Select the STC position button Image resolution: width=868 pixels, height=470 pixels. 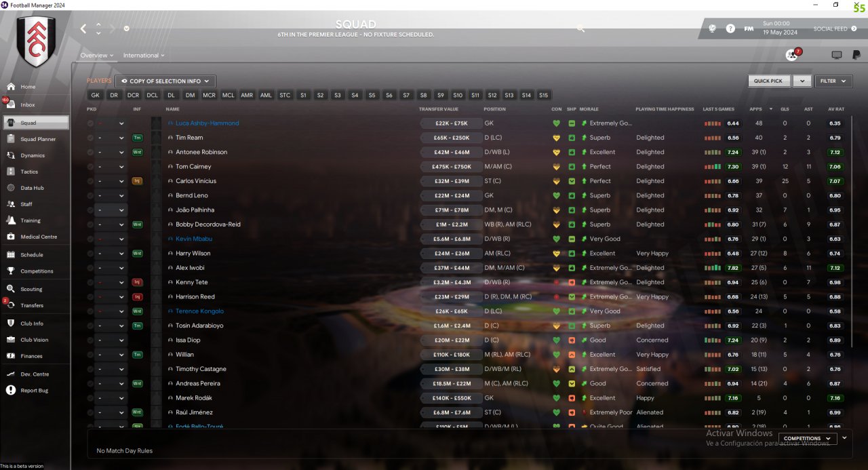point(285,96)
